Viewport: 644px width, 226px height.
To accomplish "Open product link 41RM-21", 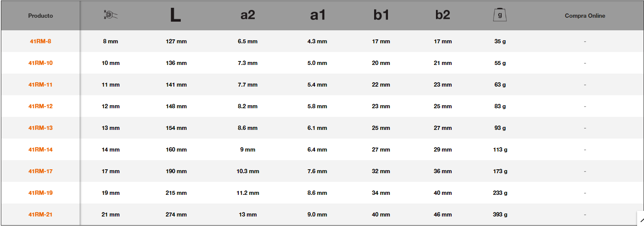I will coord(40,215).
